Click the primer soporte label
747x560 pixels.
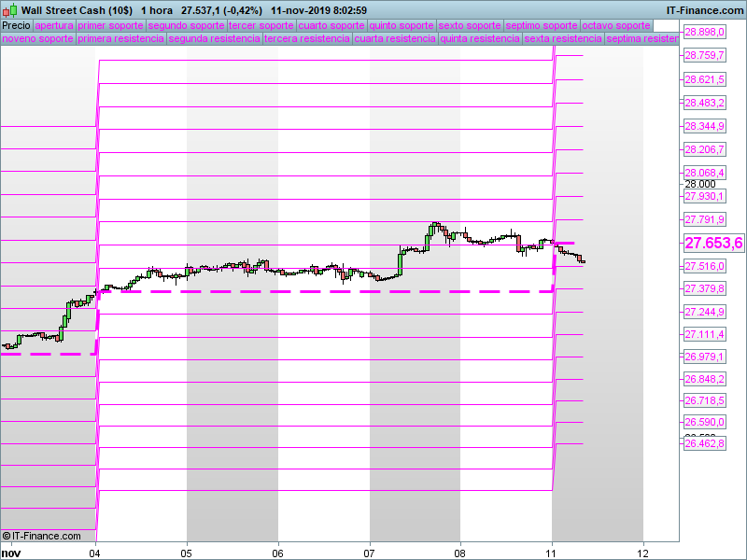(x=110, y=25)
